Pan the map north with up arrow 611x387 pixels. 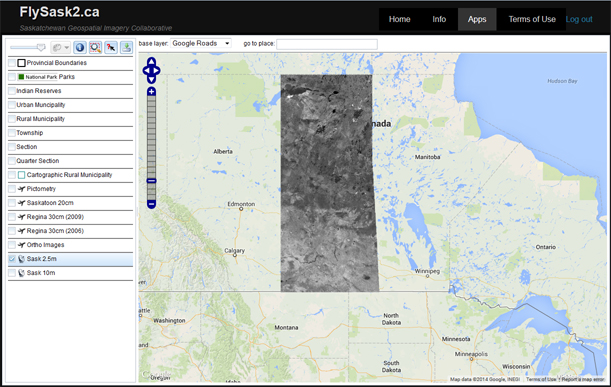pyautogui.click(x=152, y=62)
